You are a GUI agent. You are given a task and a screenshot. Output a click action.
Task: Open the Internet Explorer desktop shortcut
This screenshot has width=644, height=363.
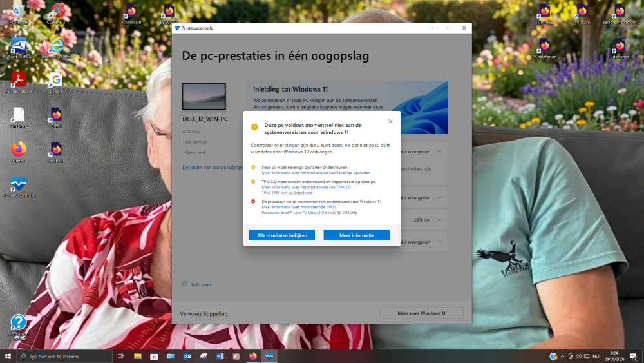(x=56, y=48)
